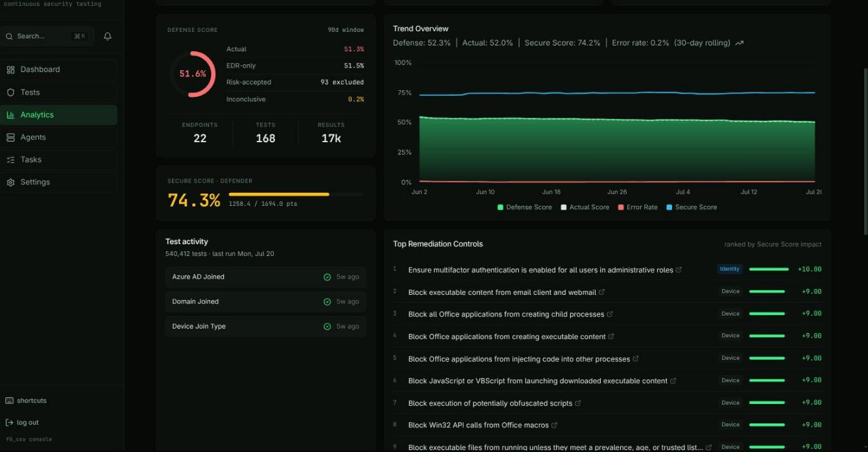Click the Search input field
The width and height of the screenshot is (868, 452).
pyautogui.click(x=47, y=36)
